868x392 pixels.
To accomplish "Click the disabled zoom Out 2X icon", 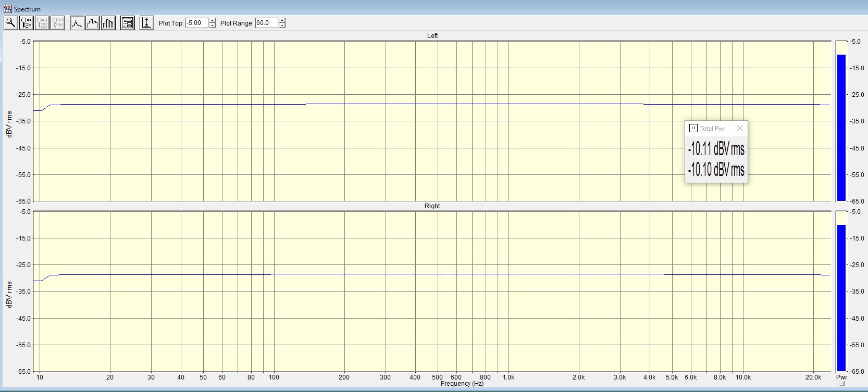I will click(x=42, y=23).
